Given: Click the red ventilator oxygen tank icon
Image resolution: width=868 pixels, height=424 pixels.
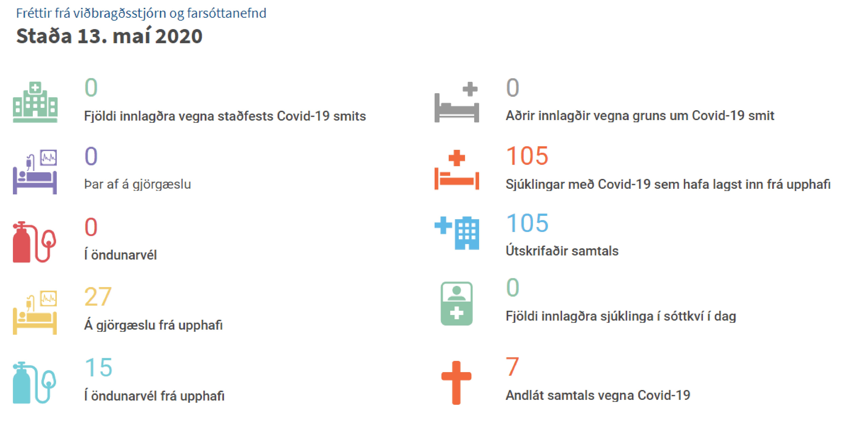Looking at the screenshot, I should (34, 242).
